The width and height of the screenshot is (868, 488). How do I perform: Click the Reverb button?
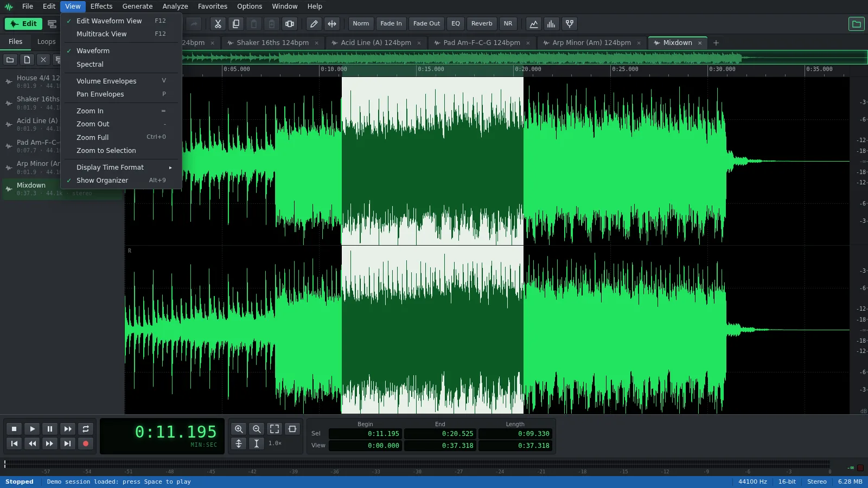coord(482,24)
